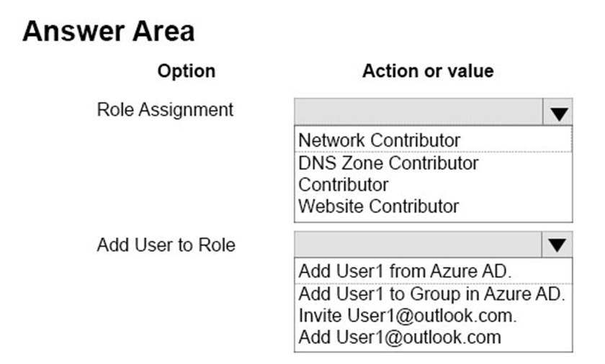The width and height of the screenshot is (605, 364).
Task: Click the Action or value column header
Action: (x=428, y=71)
